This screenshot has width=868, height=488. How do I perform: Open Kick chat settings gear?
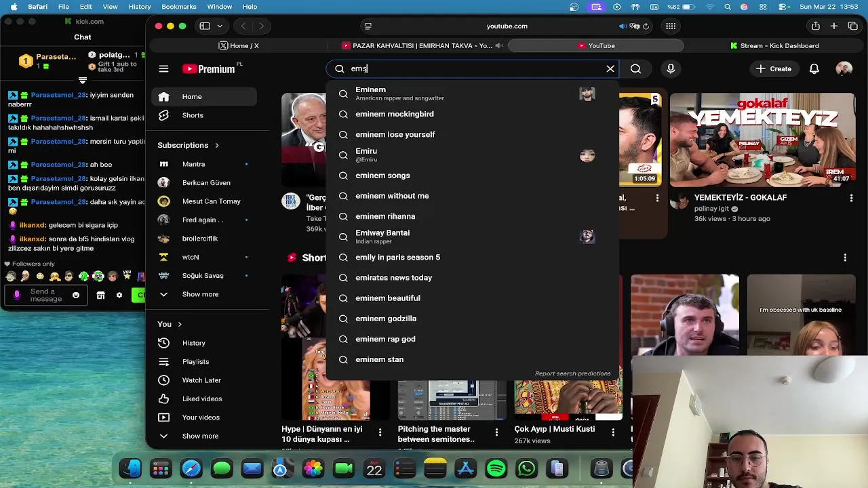[x=119, y=295]
